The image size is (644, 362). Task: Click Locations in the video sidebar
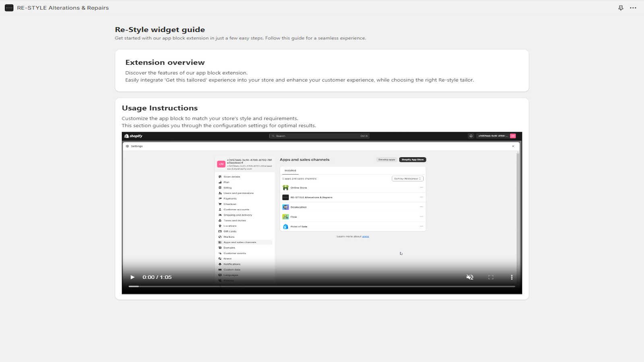point(230,226)
